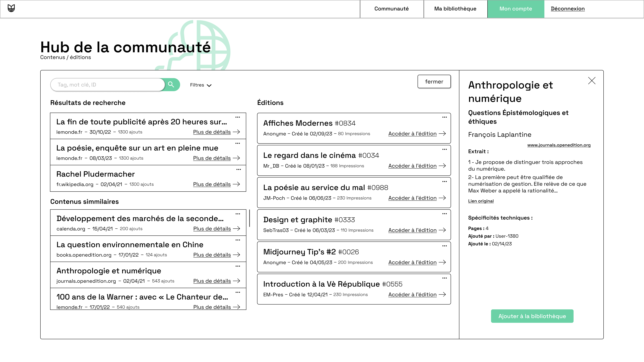Open three-dot menu for Design et graphite
The image size is (644, 362).
click(444, 214)
